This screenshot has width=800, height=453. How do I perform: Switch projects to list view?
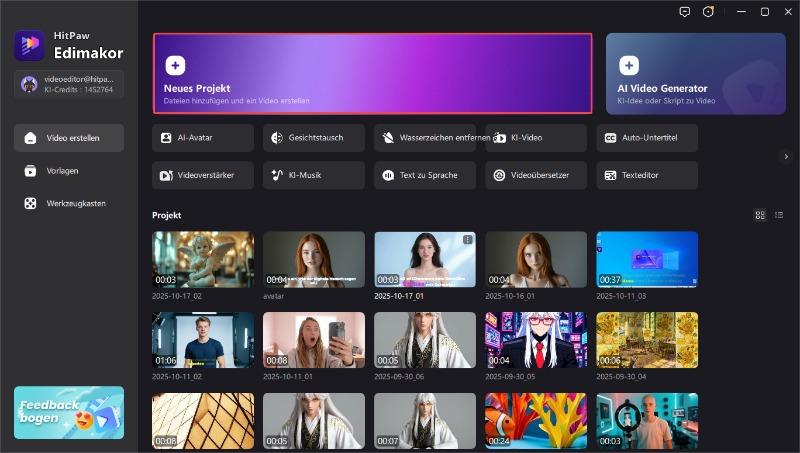[x=778, y=215]
